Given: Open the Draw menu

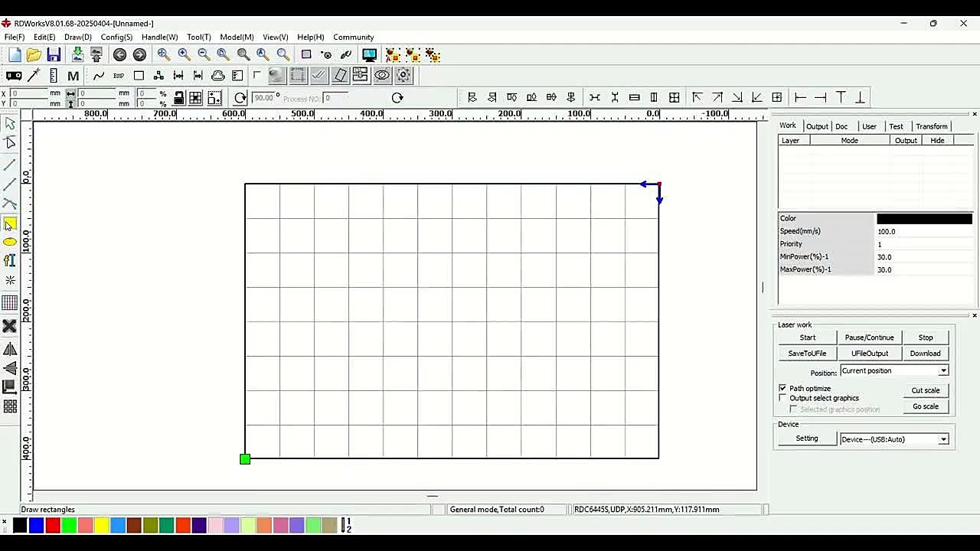Looking at the screenshot, I should coord(78,37).
